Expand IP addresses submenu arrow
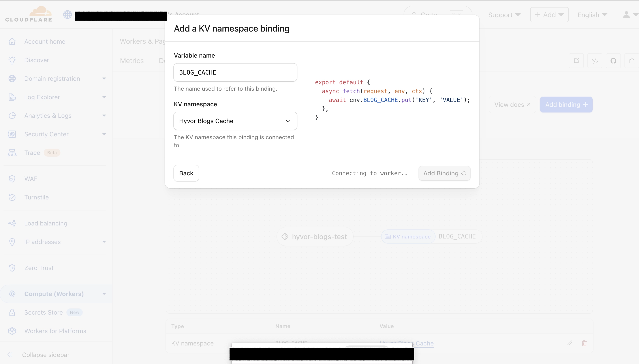The image size is (639, 364). point(104,242)
